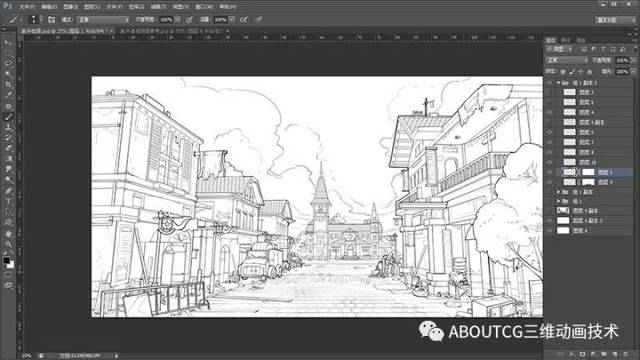Viewport: 640px width, 360px height.
Task: Toggle visibility of the selected masked layer
Action: 549,172
